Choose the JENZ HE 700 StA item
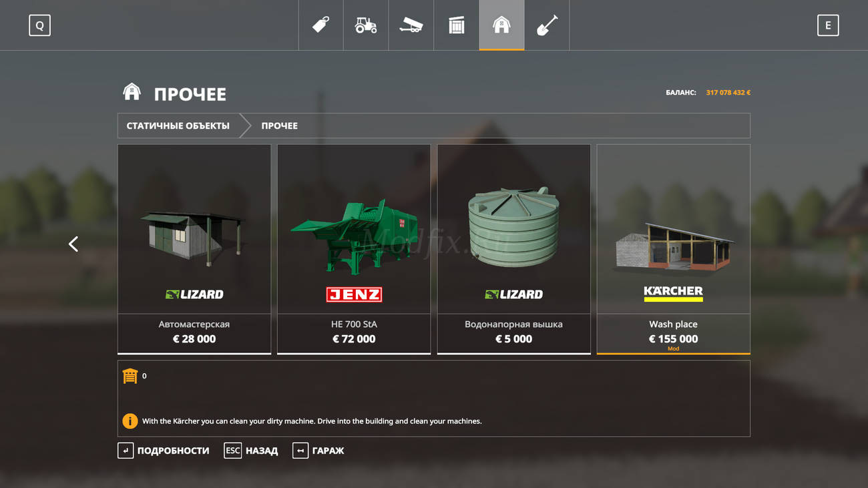This screenshot has width=868, height=488. pos(354,249)
